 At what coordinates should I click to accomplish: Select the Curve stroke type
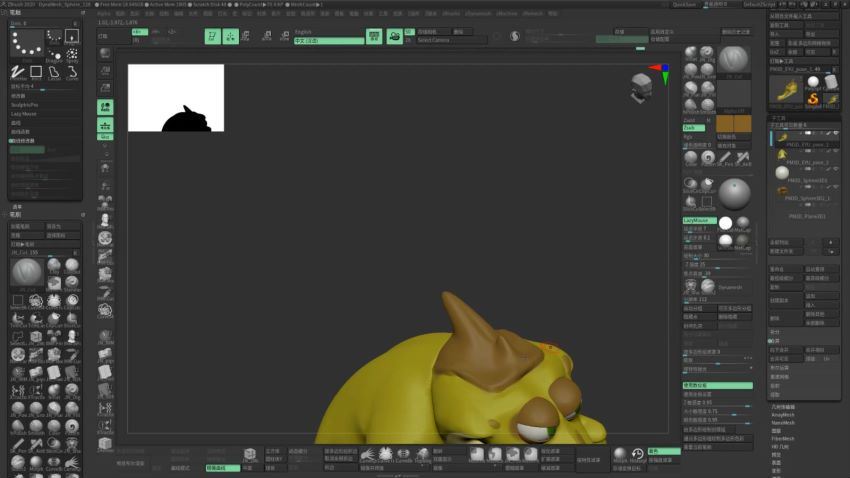[72, 72]
